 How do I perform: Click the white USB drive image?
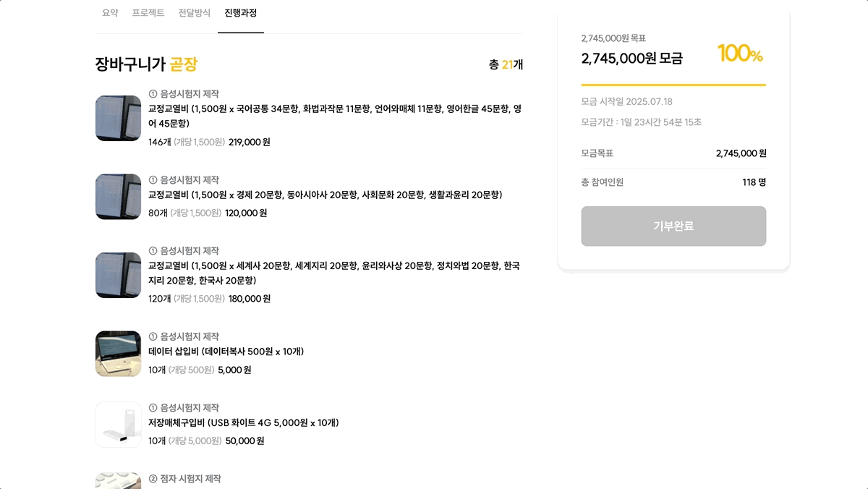[118, 425]
